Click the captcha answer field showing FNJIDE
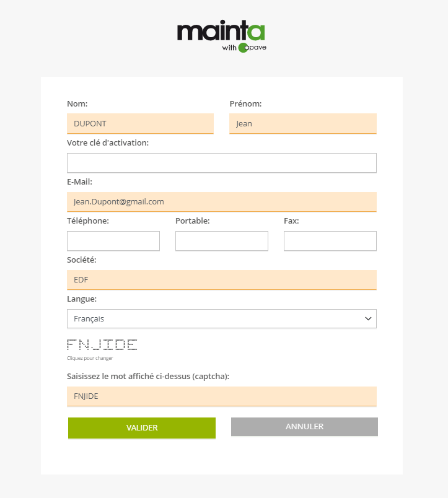 [221, 396]
